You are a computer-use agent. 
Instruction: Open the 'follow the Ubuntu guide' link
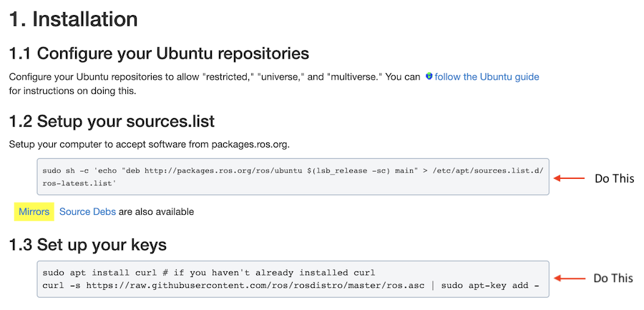(487, 77)
